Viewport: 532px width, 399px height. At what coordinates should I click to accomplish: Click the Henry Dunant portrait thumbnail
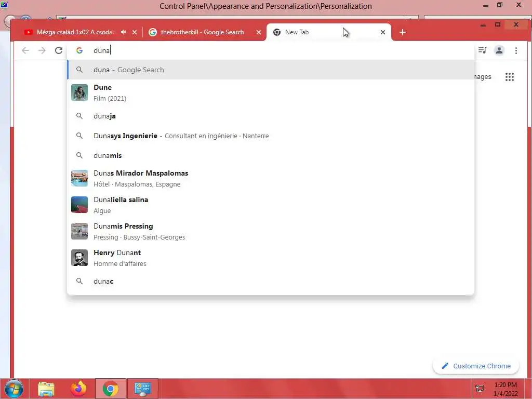[79, 258]
